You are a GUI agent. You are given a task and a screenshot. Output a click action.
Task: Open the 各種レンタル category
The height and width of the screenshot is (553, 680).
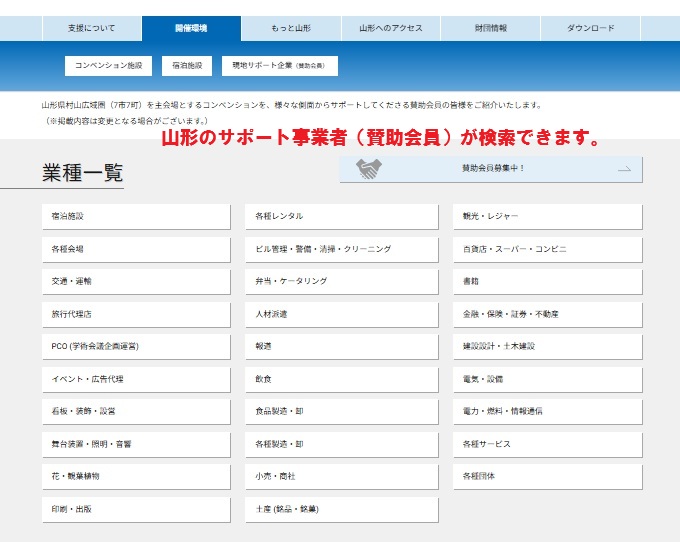pos(341,216)
